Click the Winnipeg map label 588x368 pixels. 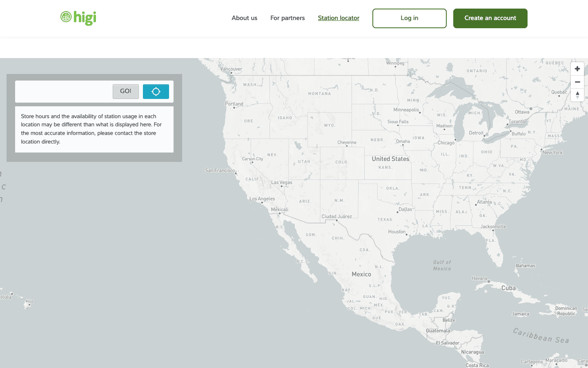pyautogui.click(x=395, y=63)
